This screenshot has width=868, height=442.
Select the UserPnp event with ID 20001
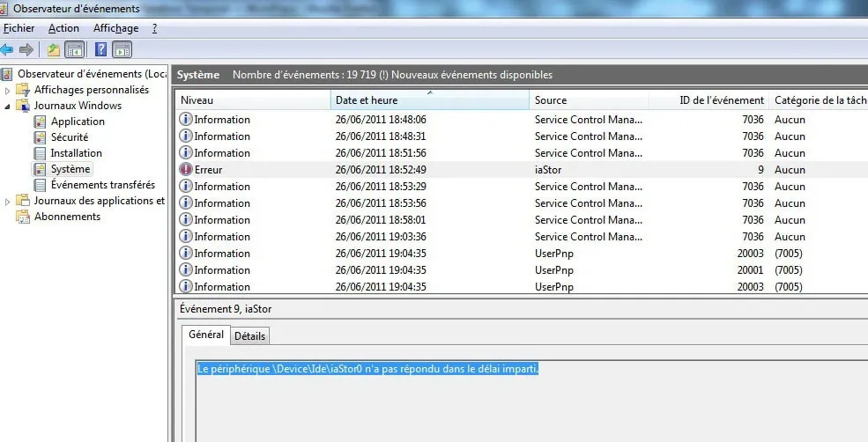pos(553,270)
